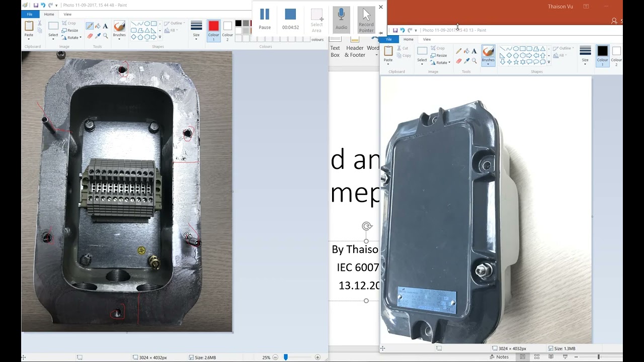Activate Magnifier tool in left Paint window

pyautogui.click(x=105, y=36)
